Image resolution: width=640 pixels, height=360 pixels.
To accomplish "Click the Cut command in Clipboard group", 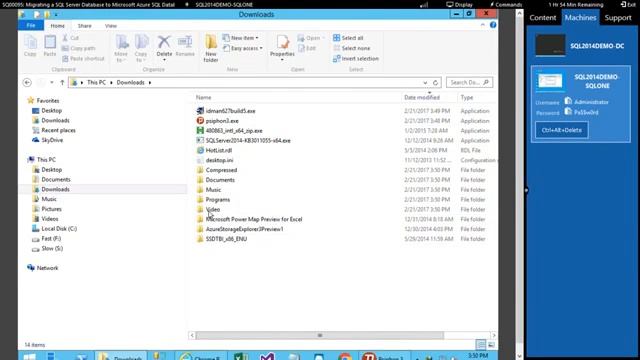I will pos(71,38).
